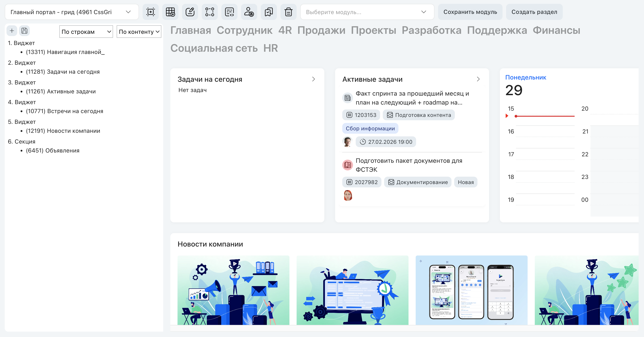
Task: Click the Новая status chip
Action: pos(466,182)
